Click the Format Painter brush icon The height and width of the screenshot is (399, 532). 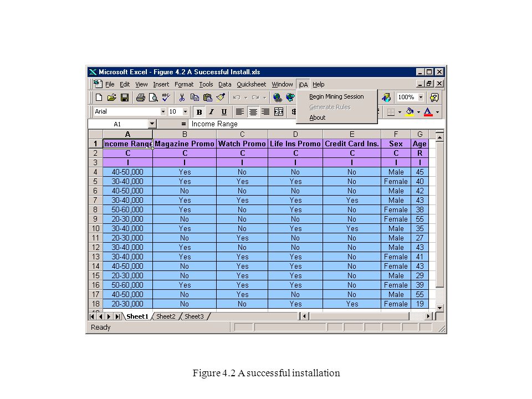(221, 98)
